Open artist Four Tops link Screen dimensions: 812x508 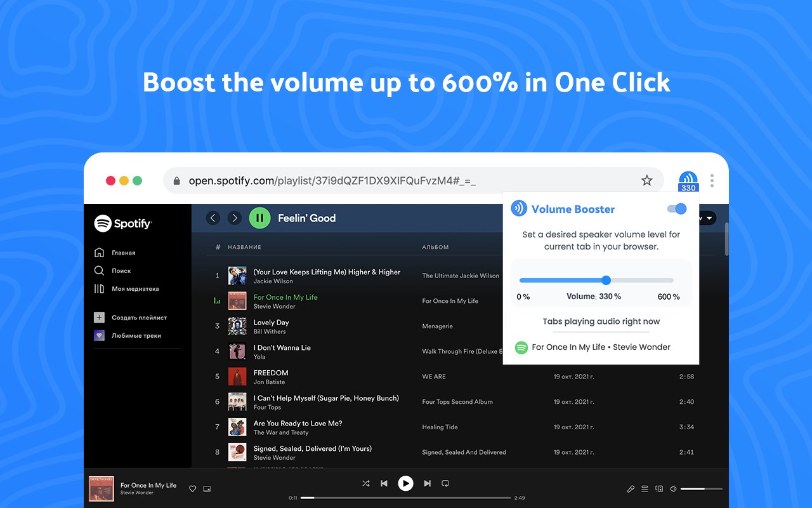coord(267,408)
